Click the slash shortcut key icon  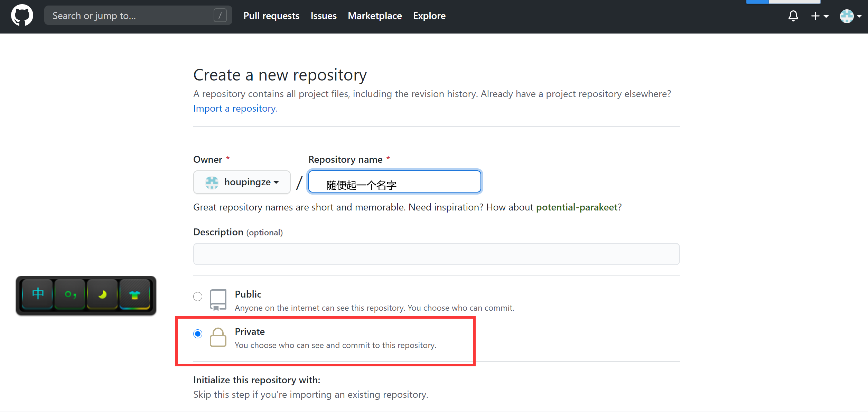click(x=220, y=16)
